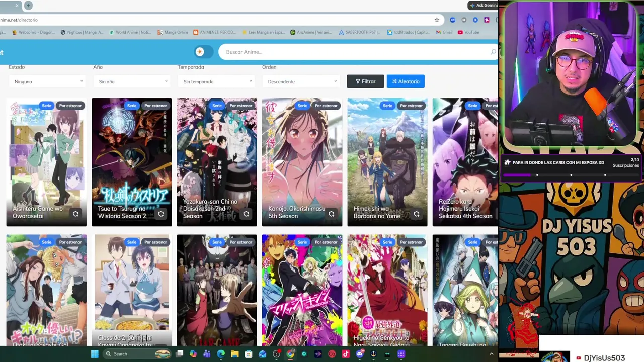This screenshot has height=362, width=644.
Task: Open the Manga Online bookmark
Action: (x=173, y=32)
